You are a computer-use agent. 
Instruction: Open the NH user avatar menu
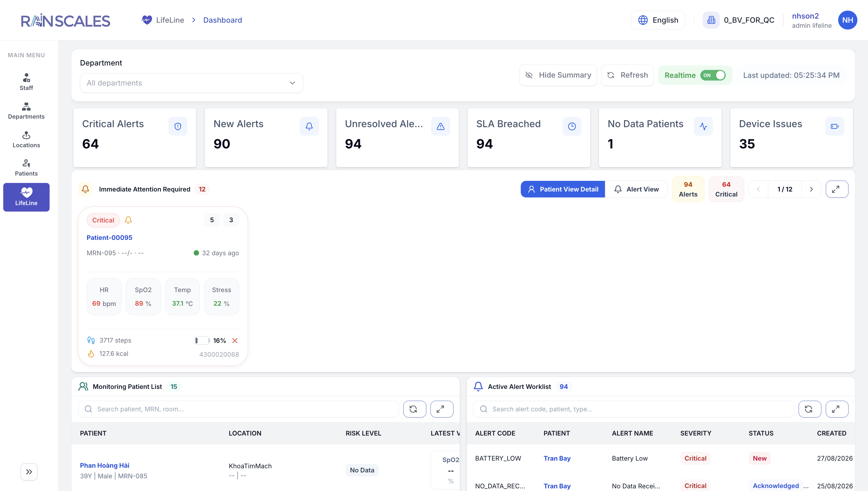pos(847,20)
